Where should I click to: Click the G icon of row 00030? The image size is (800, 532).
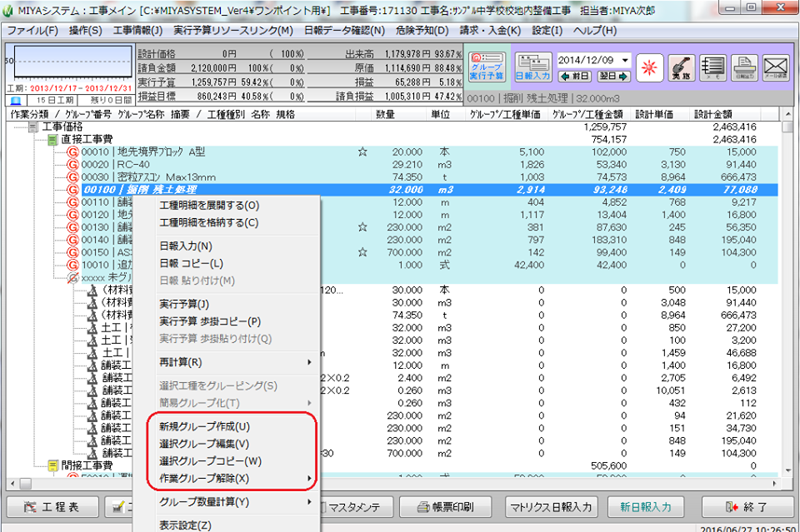[x=73, y=177]
